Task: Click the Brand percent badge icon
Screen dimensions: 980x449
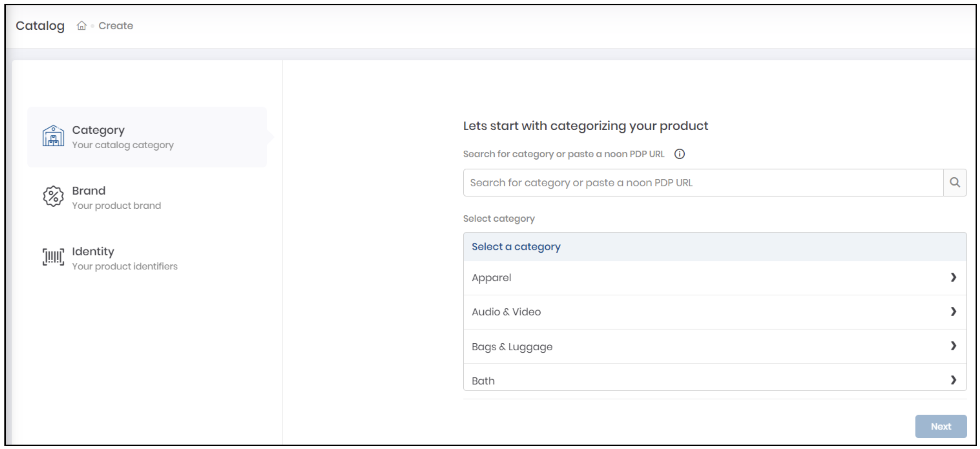Action: pyautogui.click(x=53, y=197)
